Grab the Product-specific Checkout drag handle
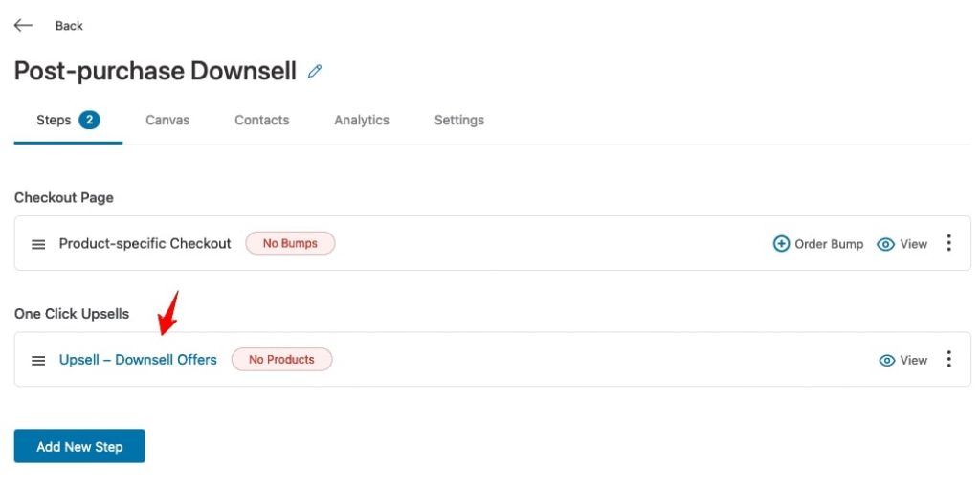The height and width of the screenshot is (490, 980). [38, 244]
